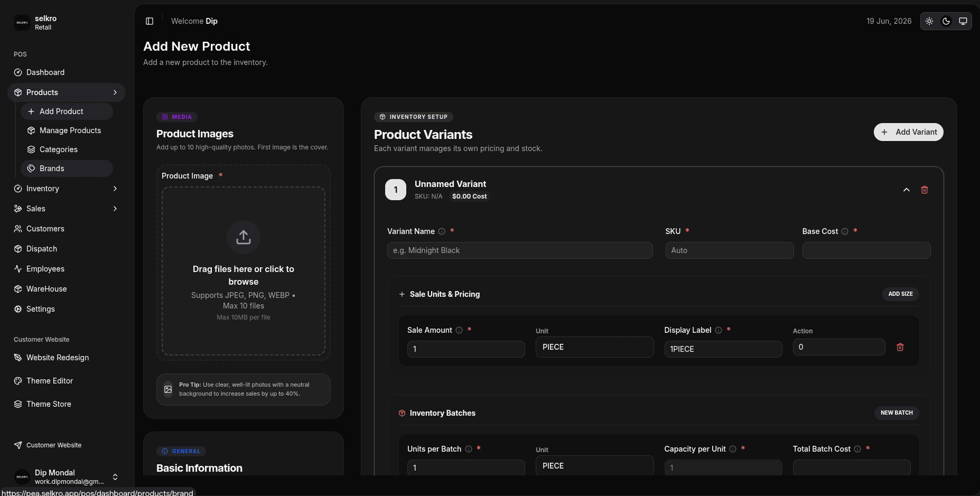Open Categories in sidebar
The image size is (980, 496).
point(67,149)
